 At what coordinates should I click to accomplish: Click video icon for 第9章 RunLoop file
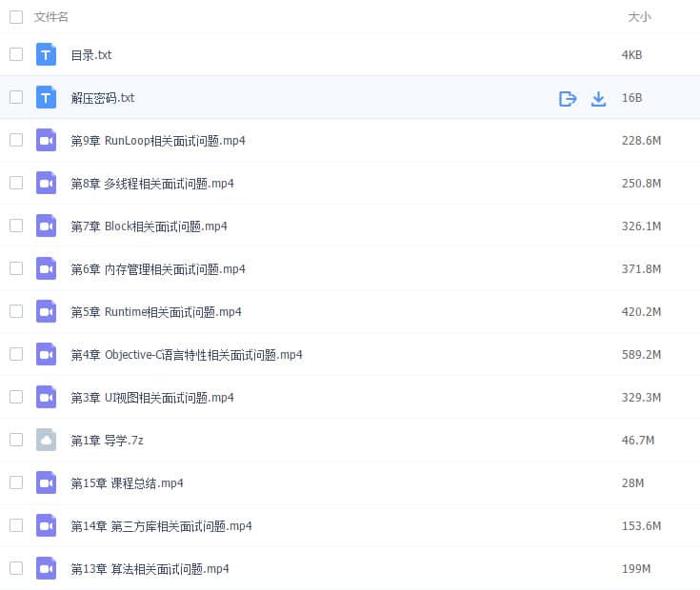(x=46, y=140)
